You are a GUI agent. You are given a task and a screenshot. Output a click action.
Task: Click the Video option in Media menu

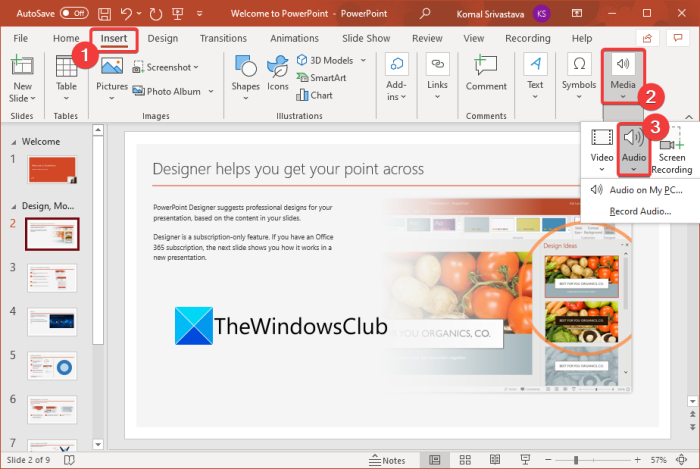602,150
